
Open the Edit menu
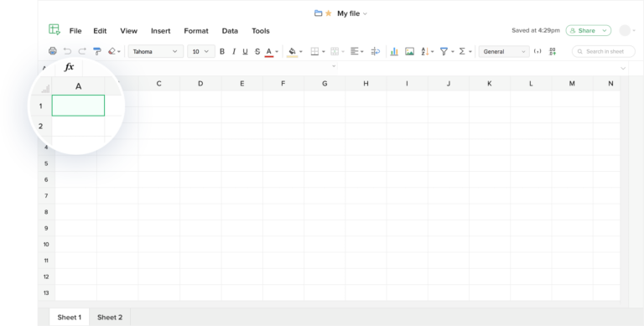tap(100, 31)
